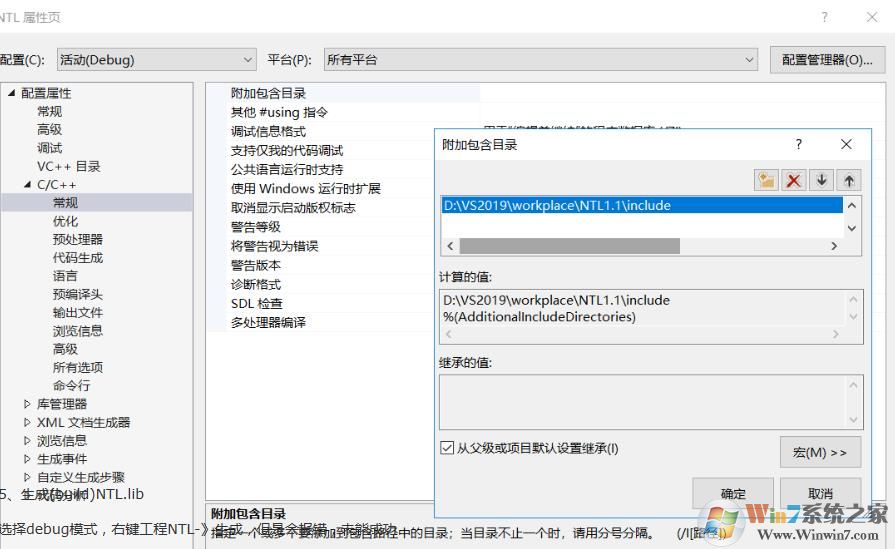Click the 计算的值 text box
This screenshot has height=549, width=895.
pyautogui.click(x=651, y=316)
